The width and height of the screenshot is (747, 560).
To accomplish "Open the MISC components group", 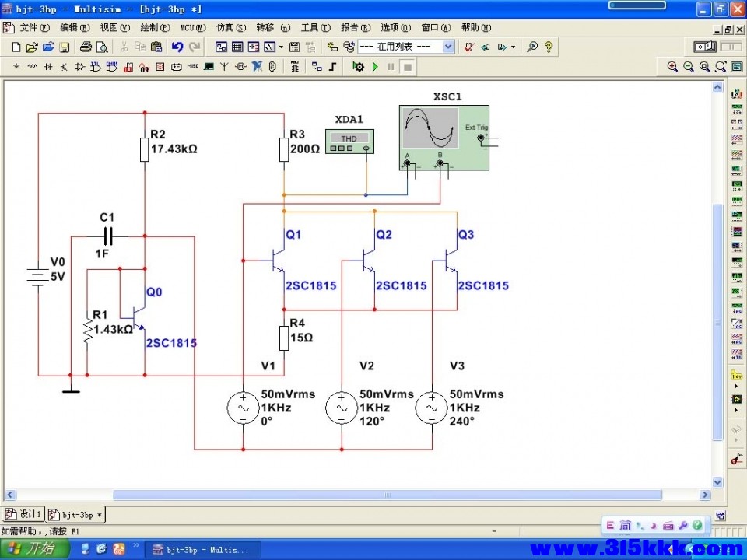I will pos(192,67).
